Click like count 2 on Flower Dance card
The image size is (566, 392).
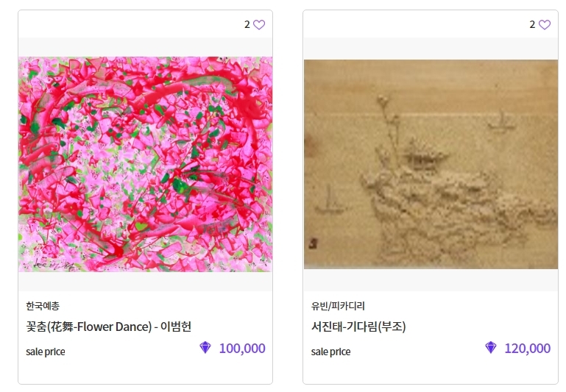click(x=247, y=24)
